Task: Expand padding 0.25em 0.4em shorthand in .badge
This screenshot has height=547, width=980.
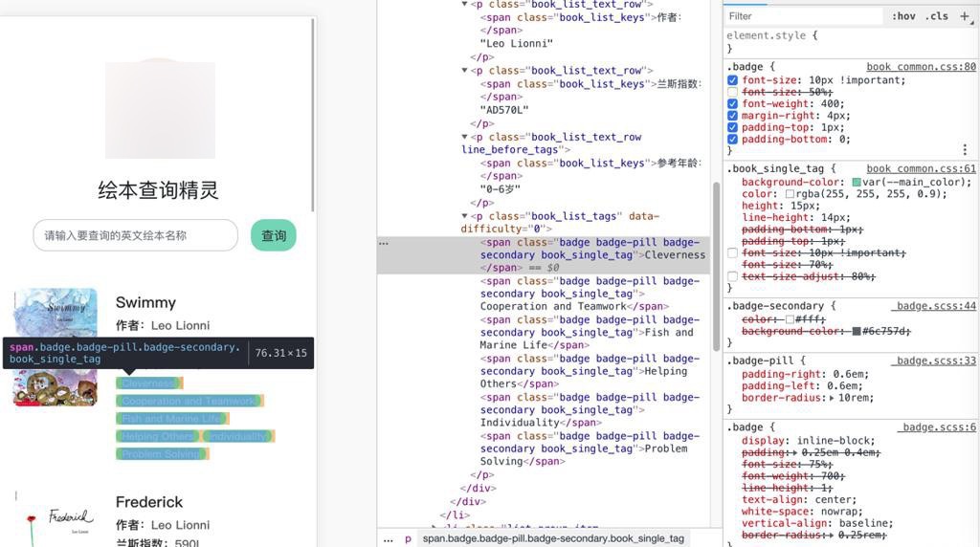Action: click(x=796, y=452)
